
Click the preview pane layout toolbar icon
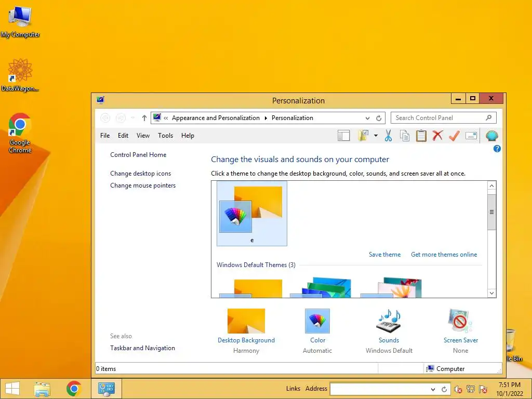point(344,136)
